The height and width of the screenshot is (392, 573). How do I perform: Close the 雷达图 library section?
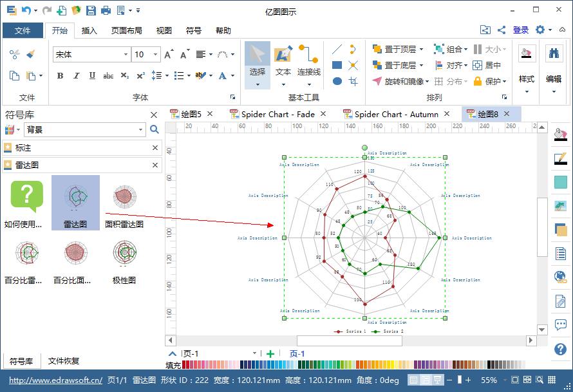pyautogui.click(x=155, y=165)
